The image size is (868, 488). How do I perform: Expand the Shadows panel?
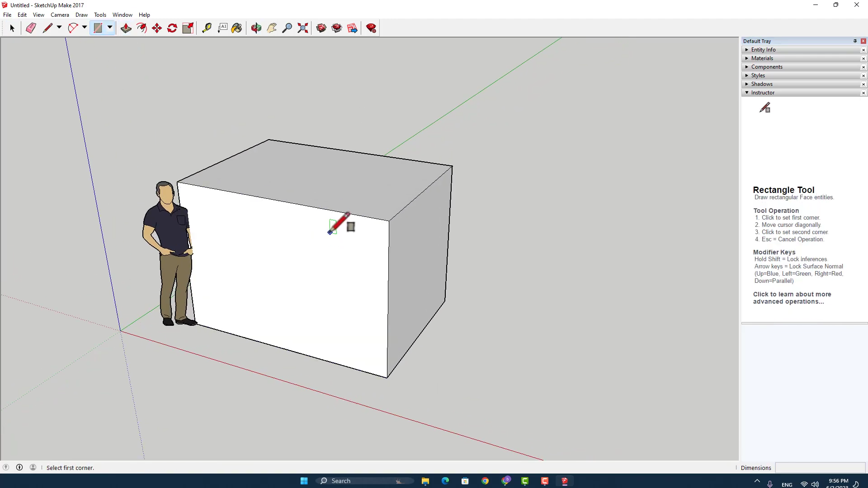(x=762, y=84)
